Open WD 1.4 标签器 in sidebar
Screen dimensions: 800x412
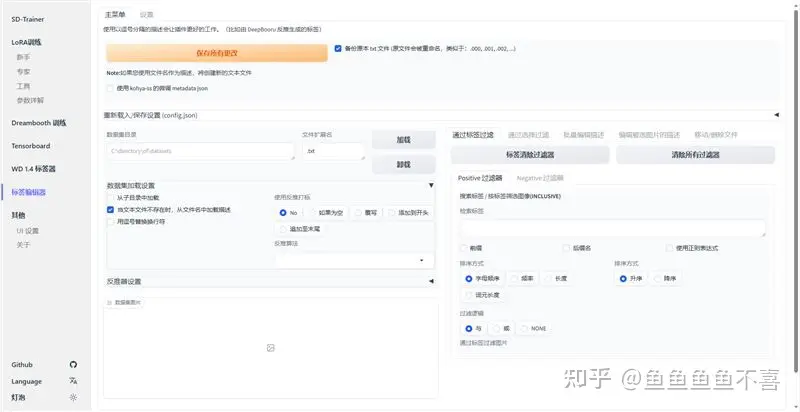click(x=33, y=168)
